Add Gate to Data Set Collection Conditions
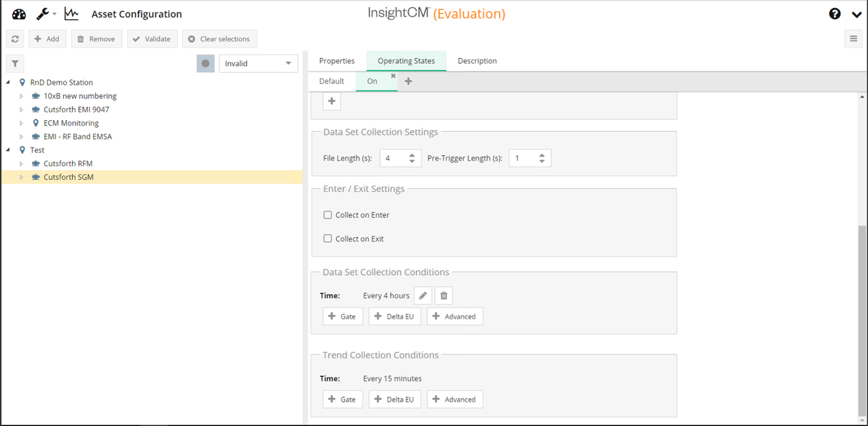Screen dimensions: 868x426 coord(343,316)
